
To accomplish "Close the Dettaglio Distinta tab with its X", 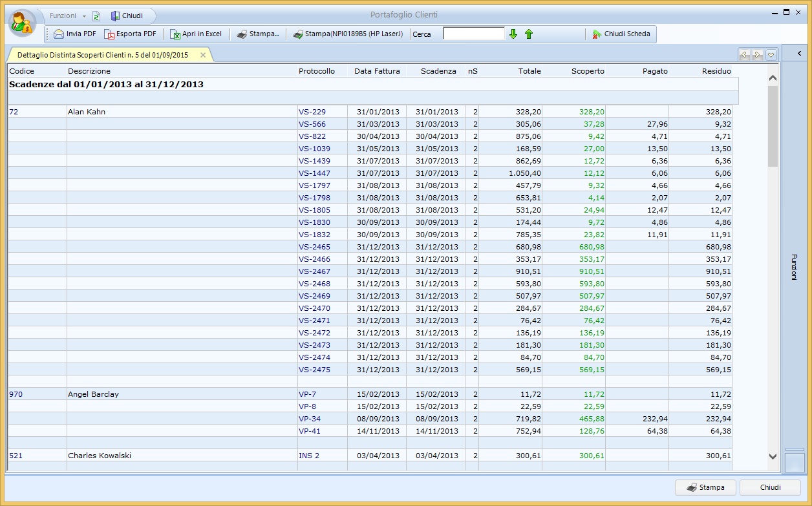I will [x=203, y=56].
